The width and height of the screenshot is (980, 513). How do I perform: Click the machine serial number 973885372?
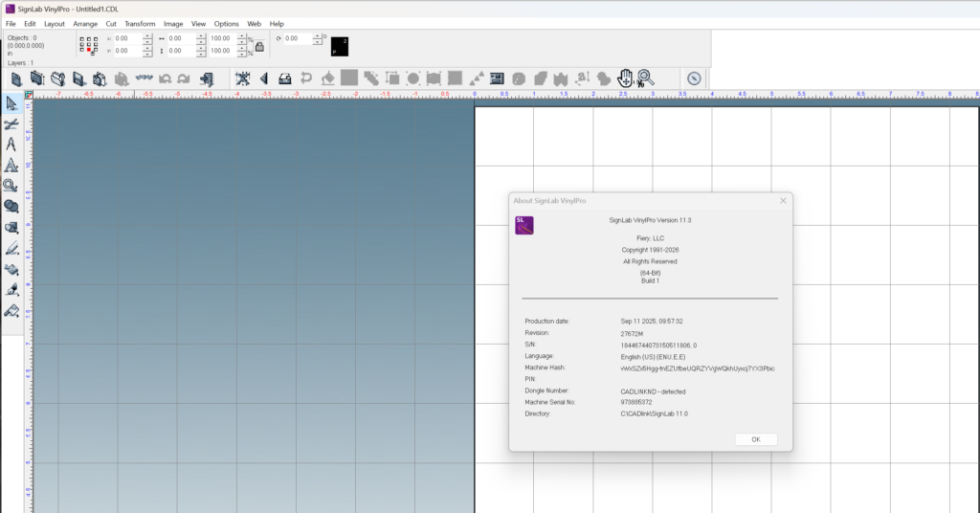[x=636, y=402]
